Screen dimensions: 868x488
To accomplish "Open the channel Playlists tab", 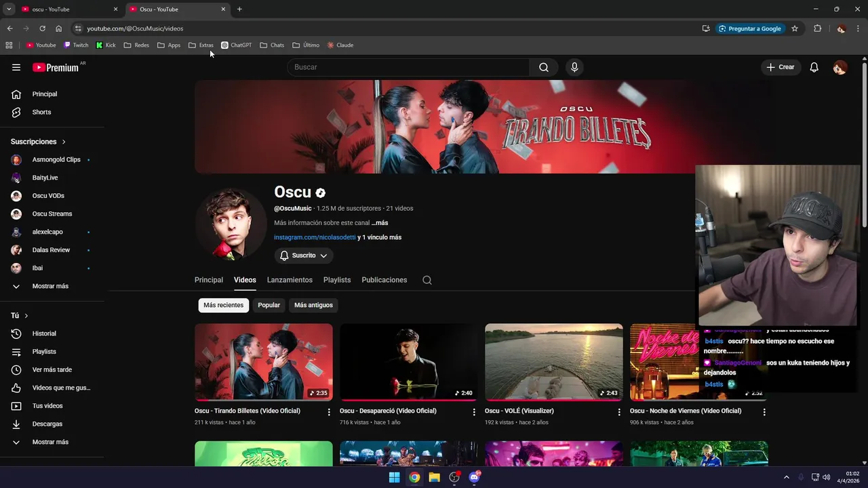I will coord(337,280).
